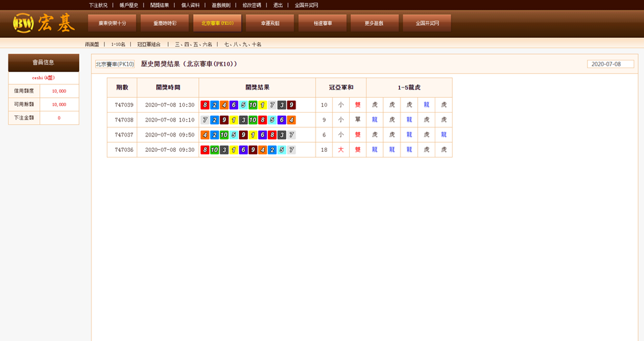Open the 極速賽車 game tab

point(322,23)
